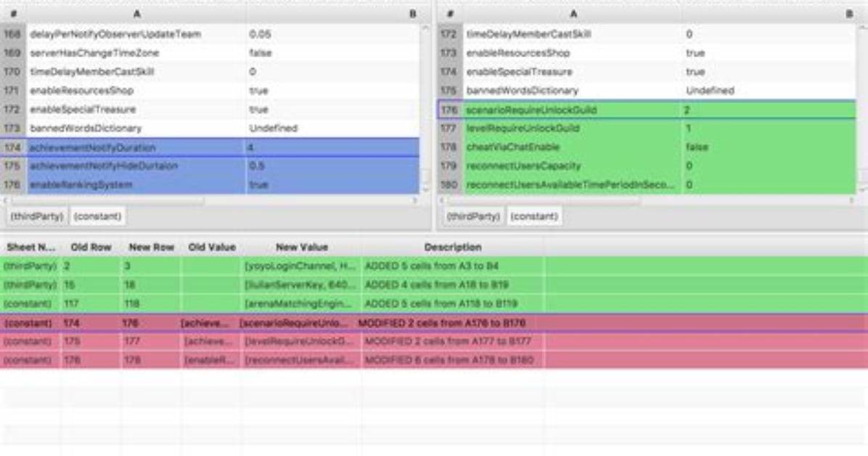Select diff MODIFIED 2 cells from A176 to B176
The width and height of the screenshot is (868, 456).
pos(434,322)
